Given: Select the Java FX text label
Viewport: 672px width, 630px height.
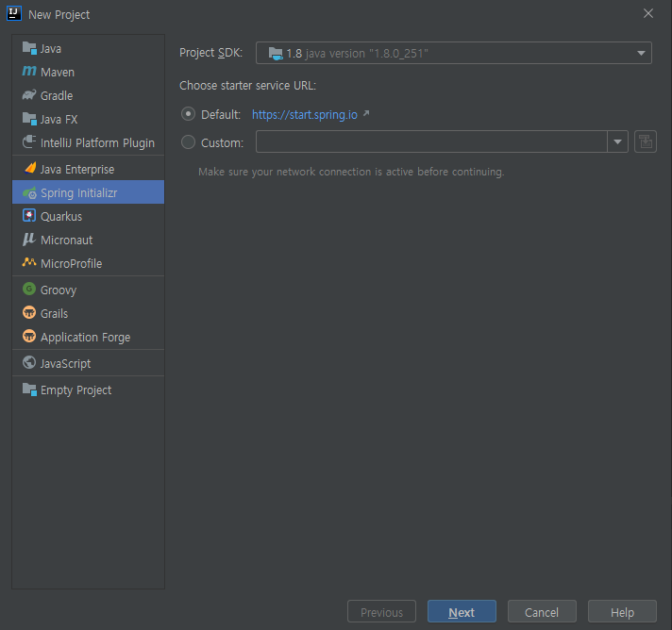Looking at the screenshot, I should [59, 120].
